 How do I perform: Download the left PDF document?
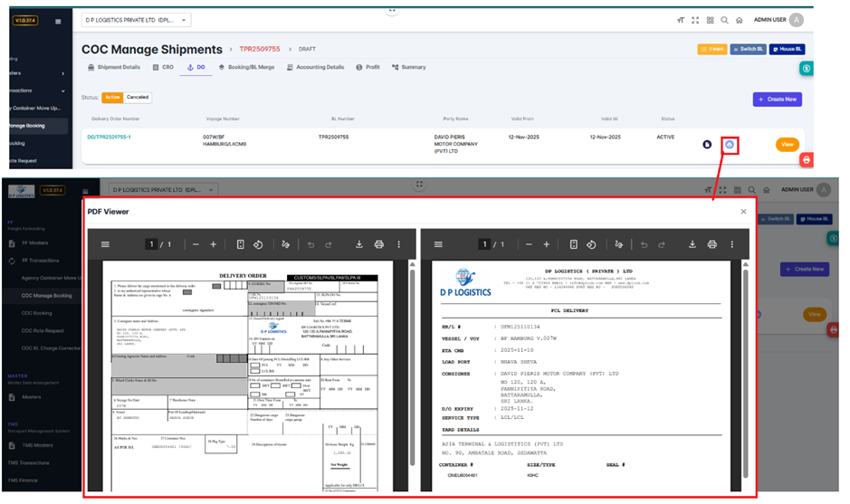click(359, 244)
